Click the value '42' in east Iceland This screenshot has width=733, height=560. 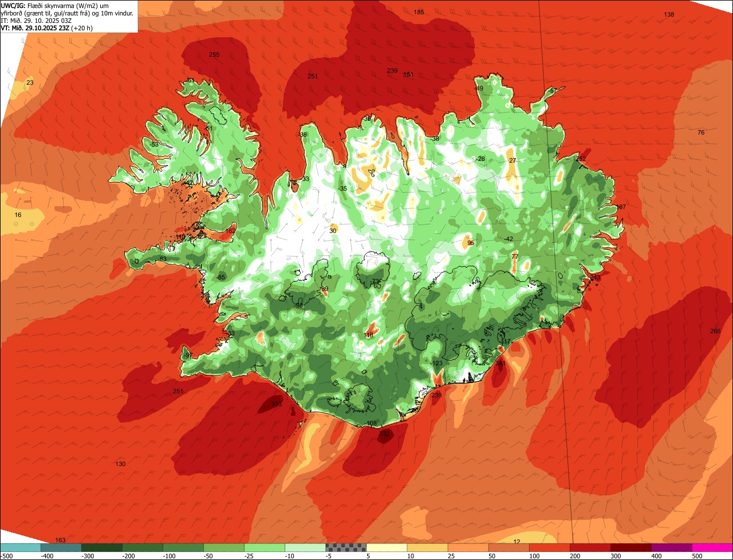(x=509, y=239)
